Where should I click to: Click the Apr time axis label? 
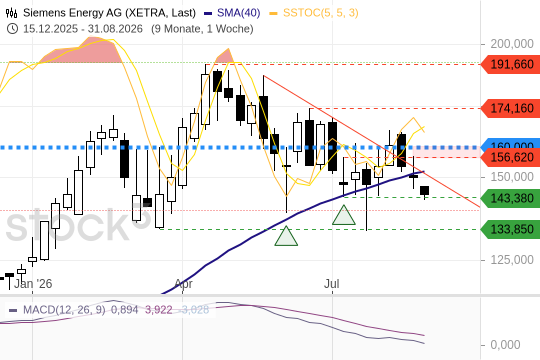[184, 284]
